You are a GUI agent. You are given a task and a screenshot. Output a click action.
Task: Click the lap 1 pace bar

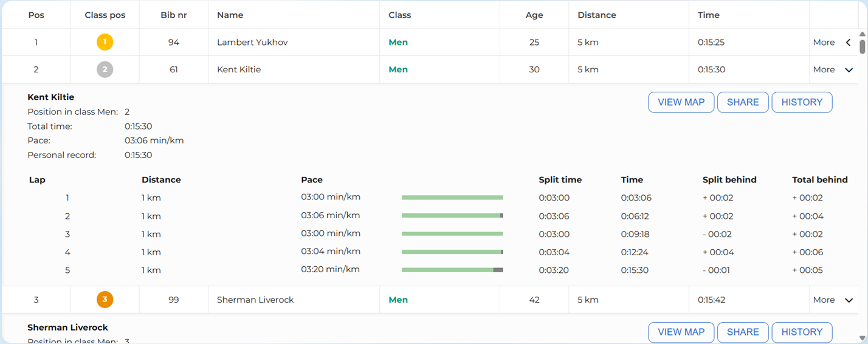[452, 198]
